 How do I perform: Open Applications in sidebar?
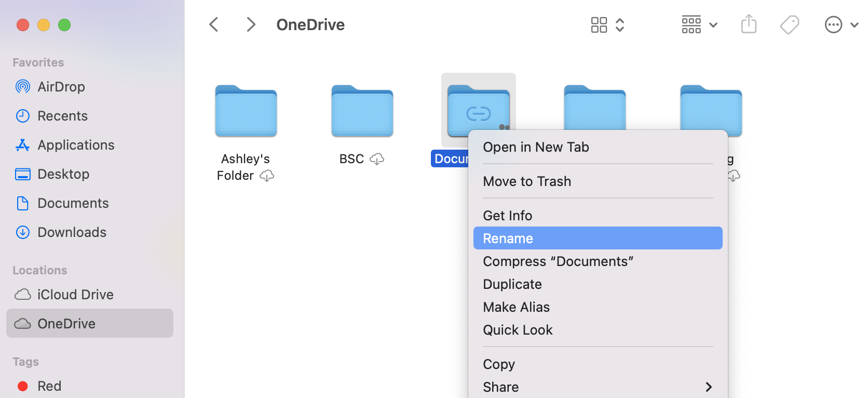[76, 145]
